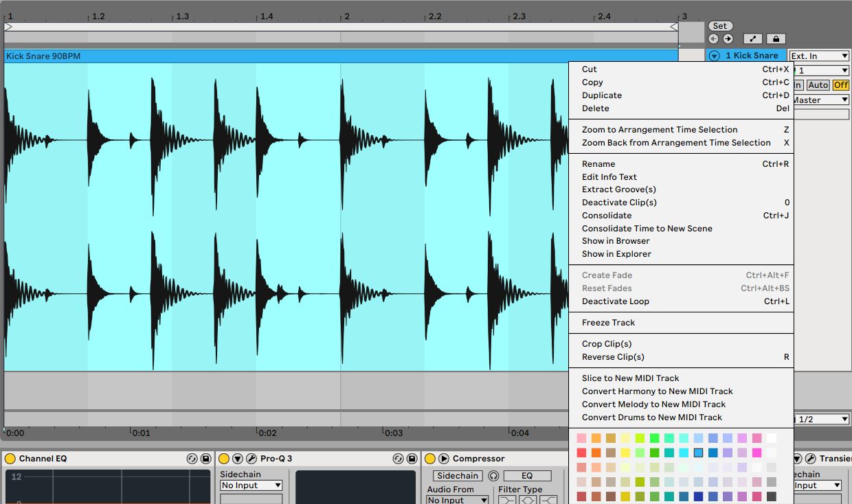The height and width of the screenshot is (504, 852).
Task: Open Pro-Q 3 plug-in window wrench icon
Action: click(251, 459)
